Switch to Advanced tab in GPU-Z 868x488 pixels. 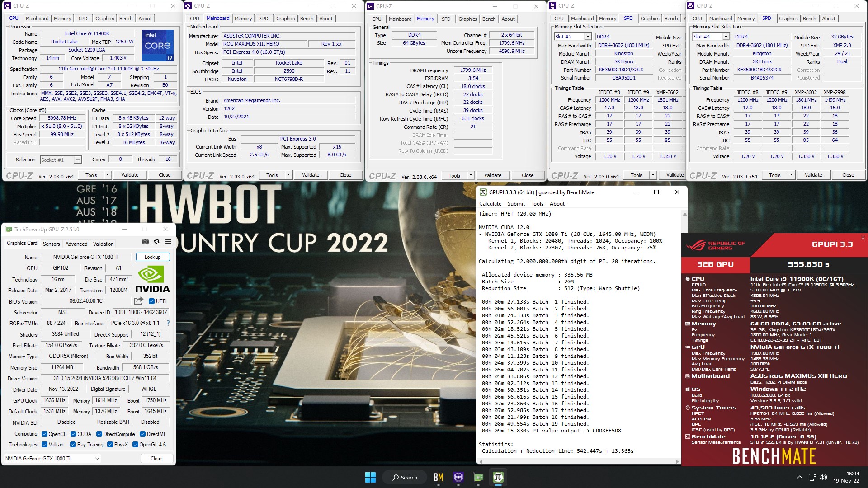click(76, 244)
